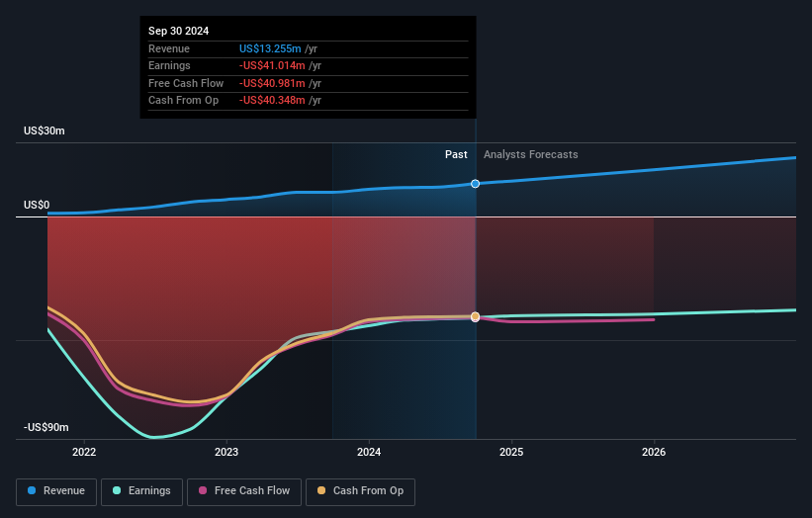Click the orange Cash From Op legend dot
This screenshot has width=812, height=518.
point(321,490)
